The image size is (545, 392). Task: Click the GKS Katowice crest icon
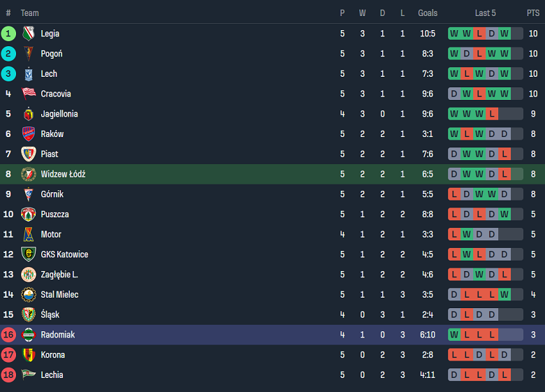29,254
